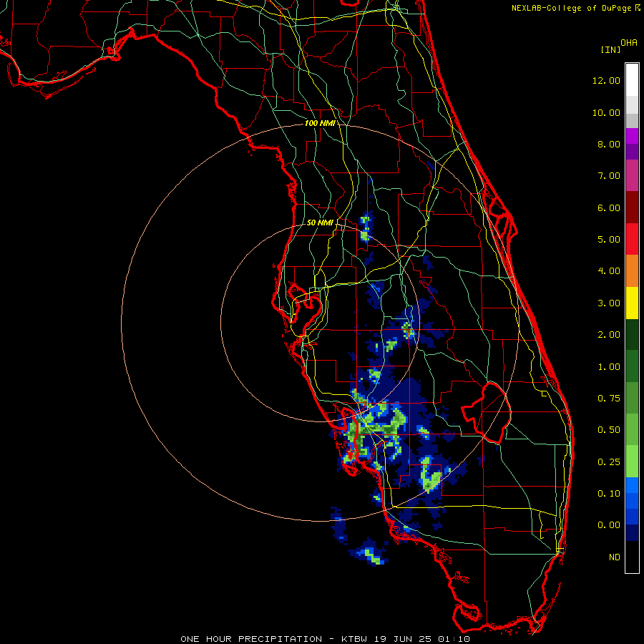Viewport: 644px width, 644px height.
Task: Click the yellow 3.00 color swatch
Action: 632,303
